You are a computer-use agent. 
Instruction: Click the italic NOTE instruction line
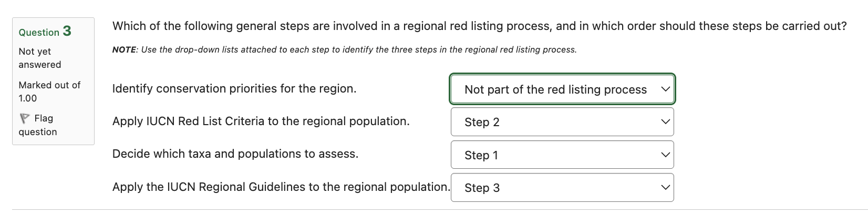[344, 49]
